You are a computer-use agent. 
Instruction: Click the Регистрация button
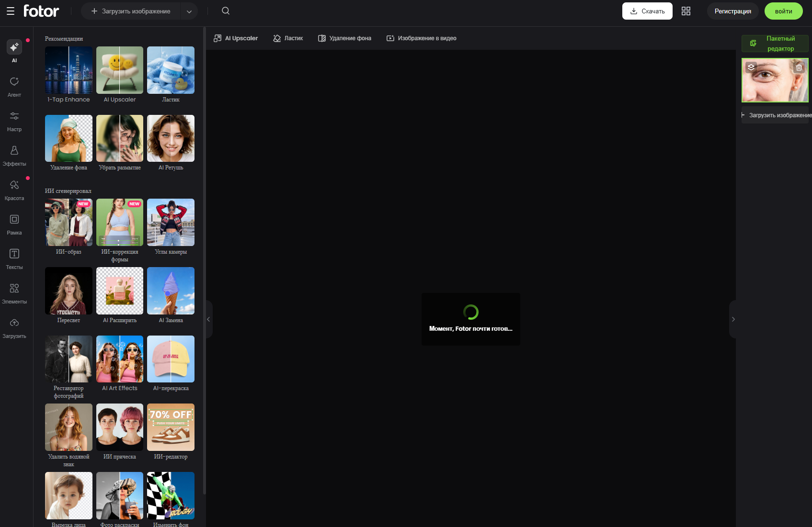pos(732,11)
